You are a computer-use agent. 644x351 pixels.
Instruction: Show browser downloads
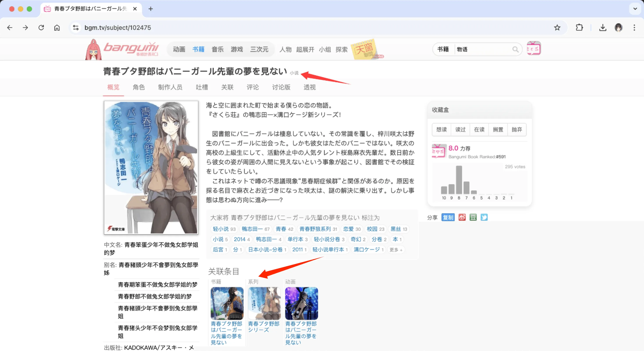click(603, 28)
